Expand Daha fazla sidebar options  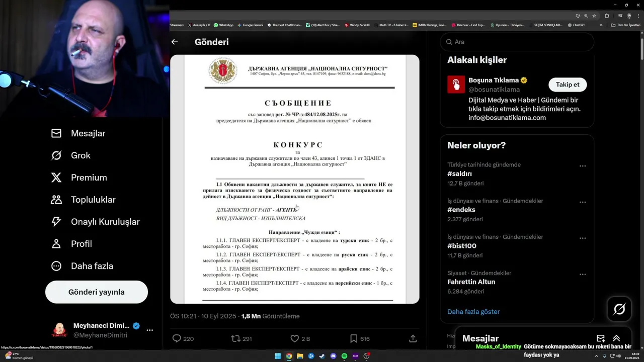pyautogui.click(x=82, y=266)
